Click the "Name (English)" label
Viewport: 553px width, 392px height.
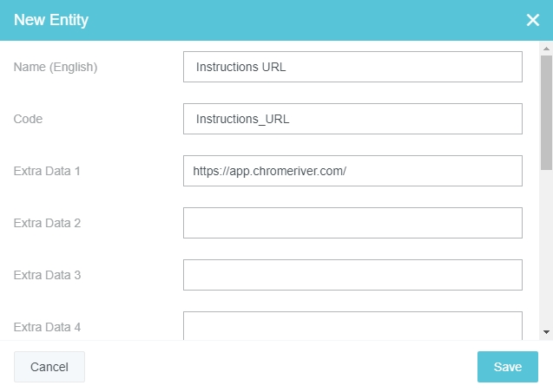(56, 67)
